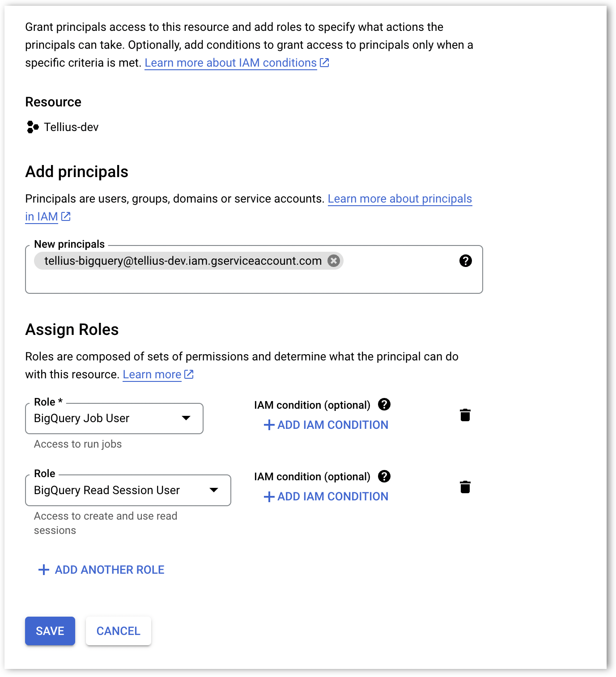Follow the Learn more link about roles
This screenshot has width=616, height=677.
tap(152, 374)
